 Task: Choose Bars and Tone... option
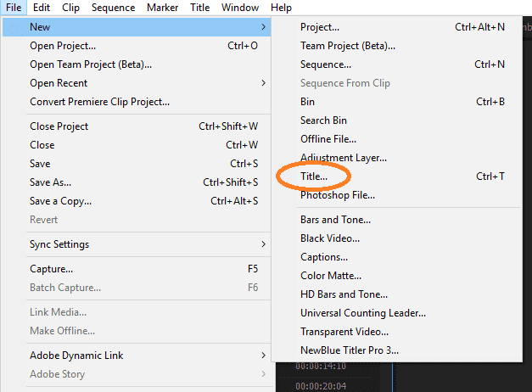(335, 220)
